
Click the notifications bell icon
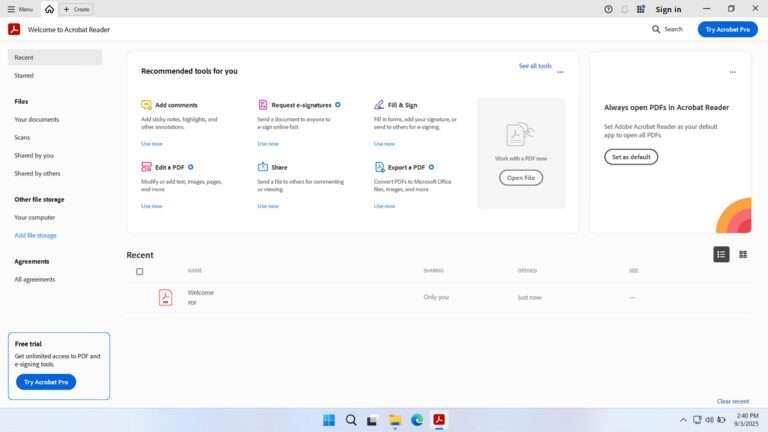click(x=625, y=9)
